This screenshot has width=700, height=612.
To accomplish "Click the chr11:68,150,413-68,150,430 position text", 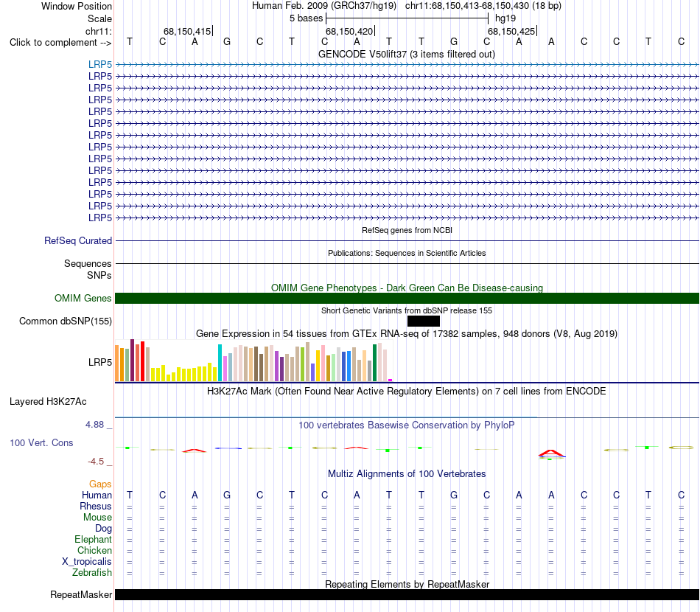I will 483,6.
